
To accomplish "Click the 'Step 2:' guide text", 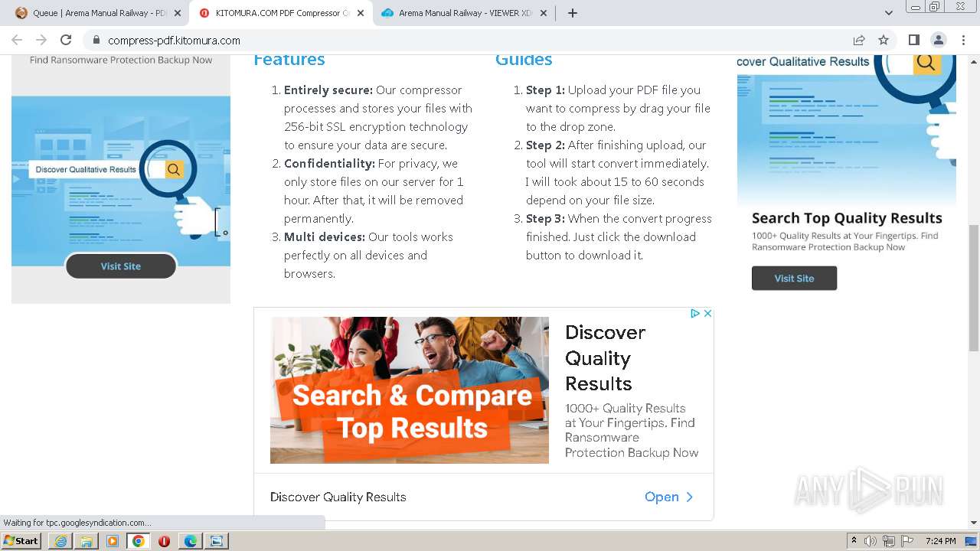I will [545, 145].
